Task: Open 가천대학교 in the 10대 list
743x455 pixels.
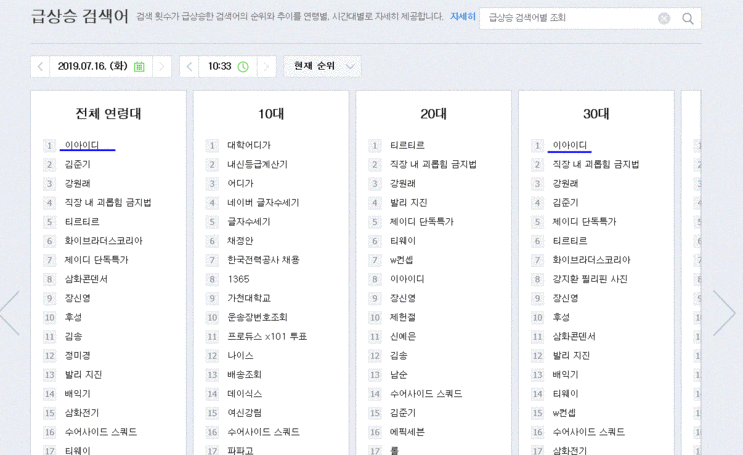Action: [x=249, y=298]
